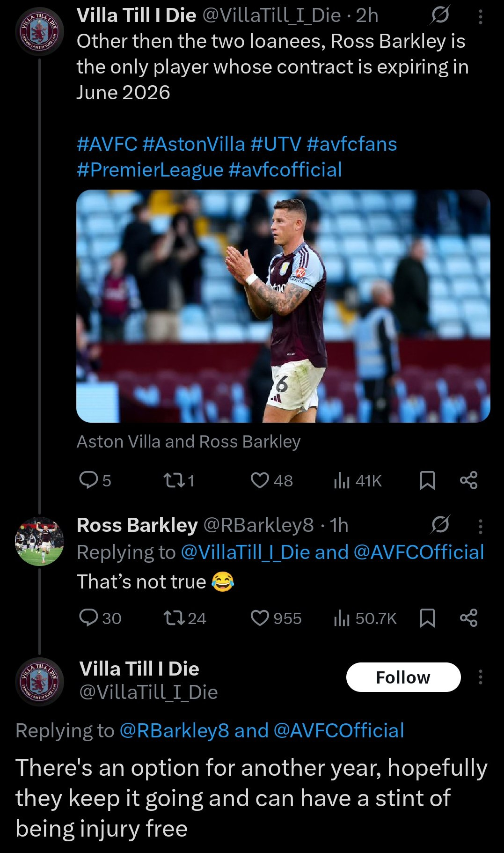Open more options next to Follow button
504x853 pixels.
(480, 677)
